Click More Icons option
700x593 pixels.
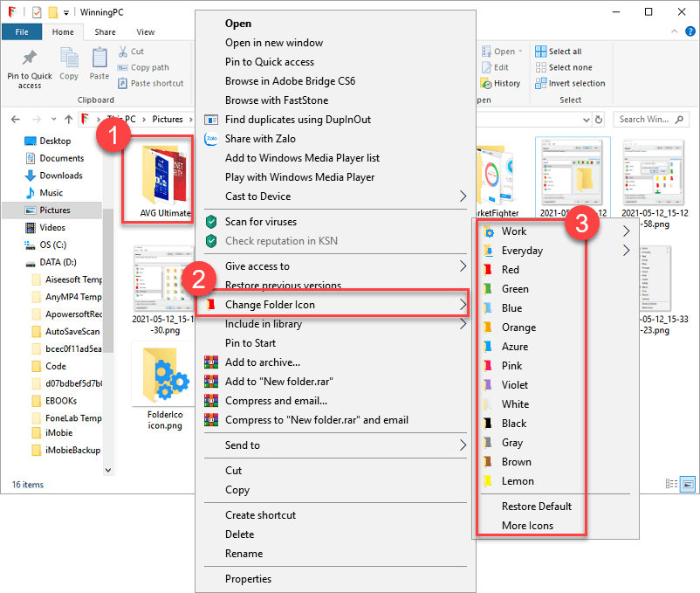pyautogui.click(x=527, y=526)
